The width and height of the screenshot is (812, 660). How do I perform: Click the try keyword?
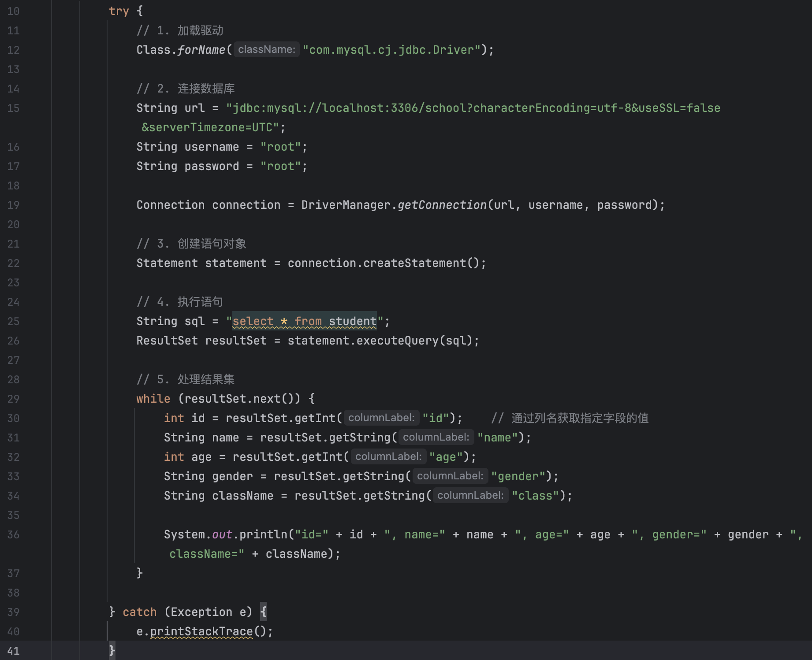point(119,11)
